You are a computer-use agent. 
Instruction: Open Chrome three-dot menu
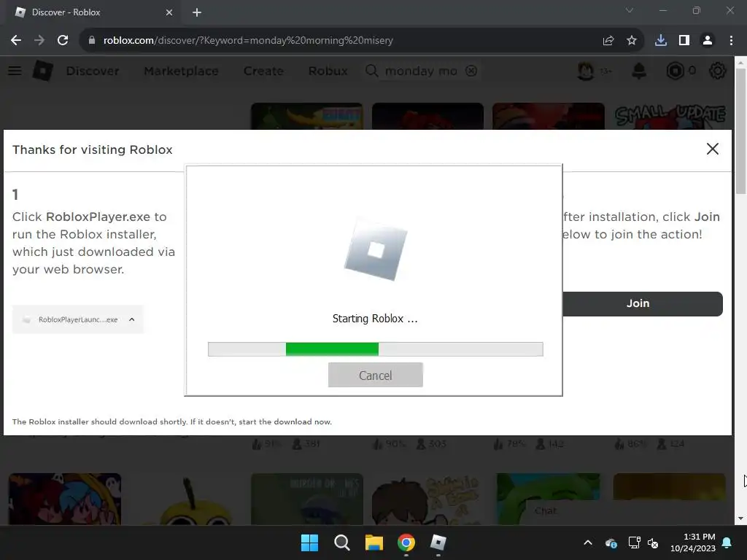tap(731, 41)
